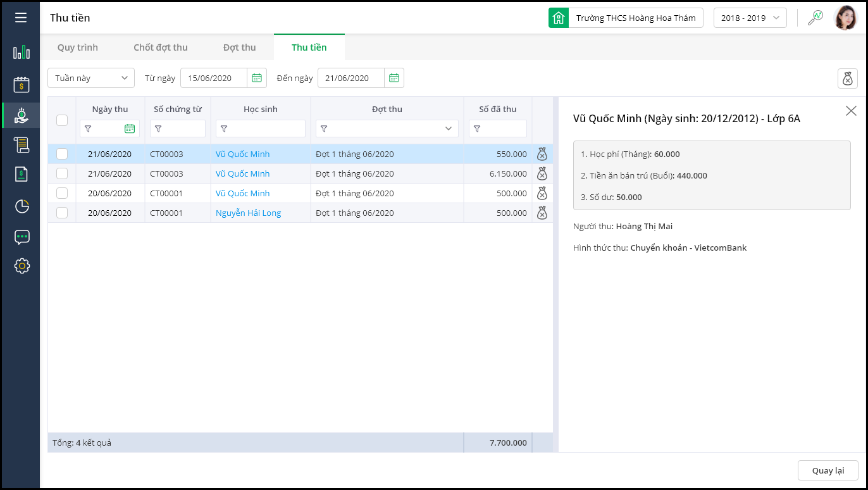Open the hamburger menu in sidebar
The width and height of the screenshot is (868, 490).
(x=21, y=18)
